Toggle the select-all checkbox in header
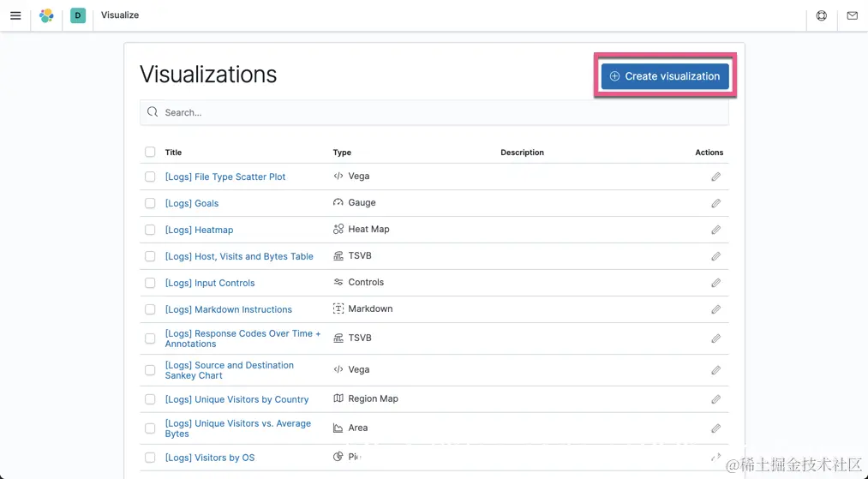Screen dimensions: 868x479 [x=150, y=152]
